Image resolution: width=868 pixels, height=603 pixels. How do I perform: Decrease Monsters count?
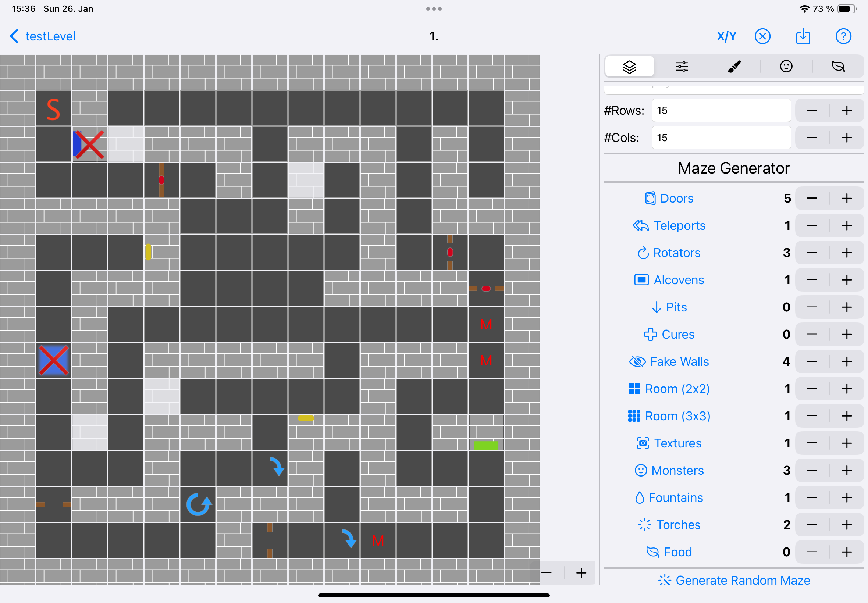pos(812,470)
